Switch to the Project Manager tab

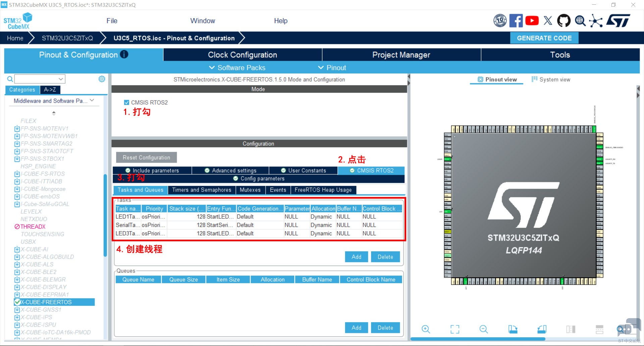click(401, 55)
